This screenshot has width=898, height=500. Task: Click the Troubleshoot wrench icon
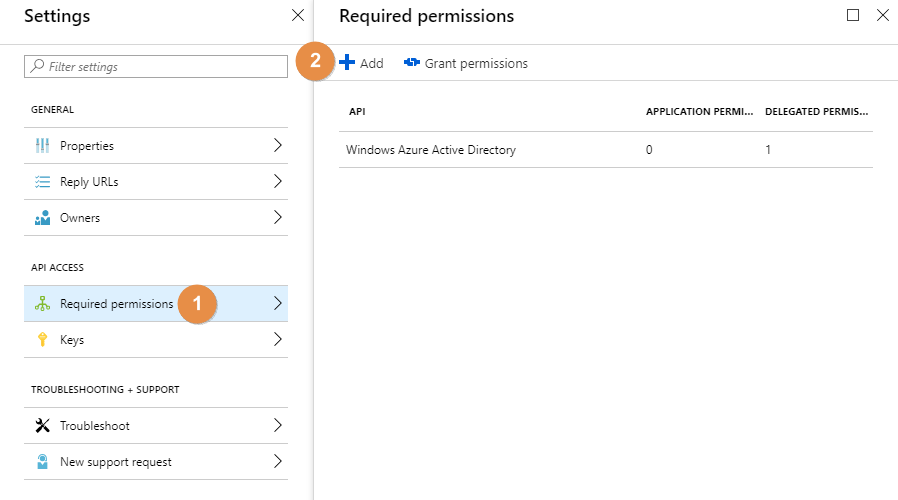[x=42, y=426]
